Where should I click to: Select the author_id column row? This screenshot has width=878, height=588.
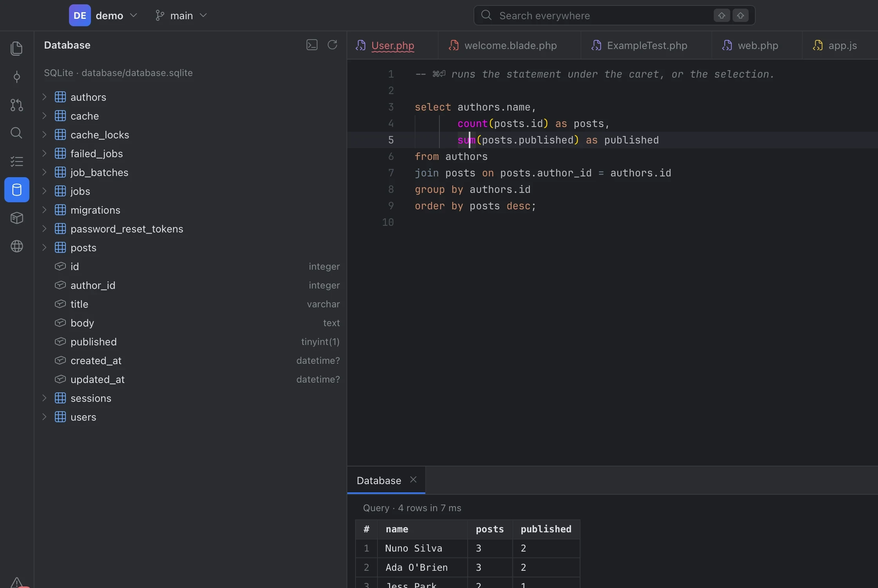pos(191,285)
